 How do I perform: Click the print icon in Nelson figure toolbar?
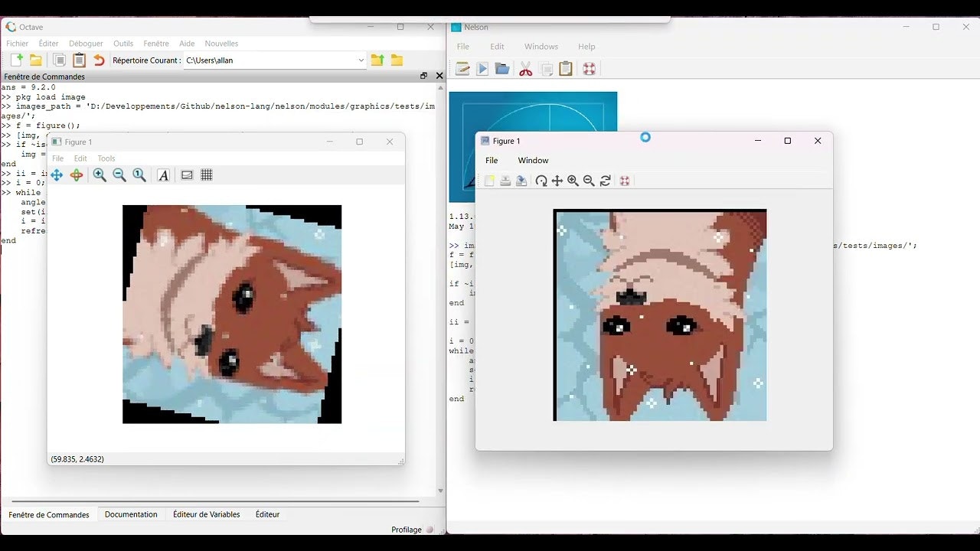pos(505,181)
